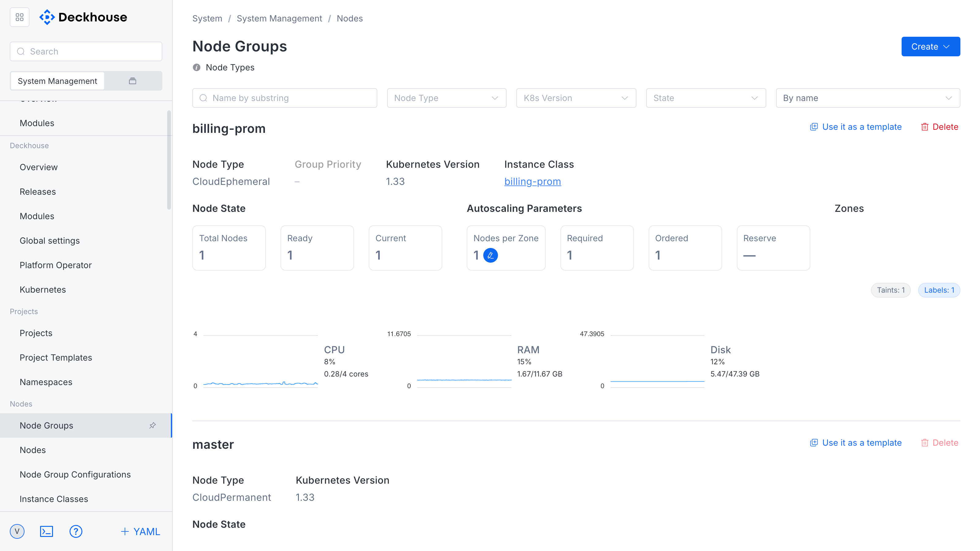The image size is (980, 551).
Task: Click the 5.47/47.39 GB disk value
Action: pyautogui.click(x=735, y=374)
